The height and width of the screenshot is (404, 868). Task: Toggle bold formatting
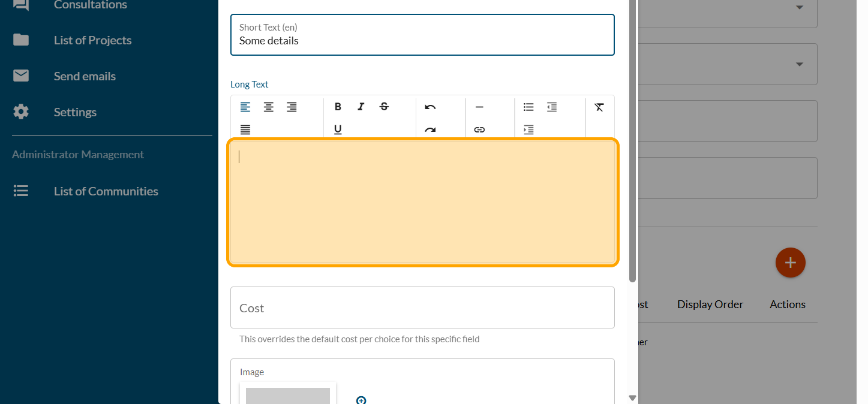coord(338,107)
